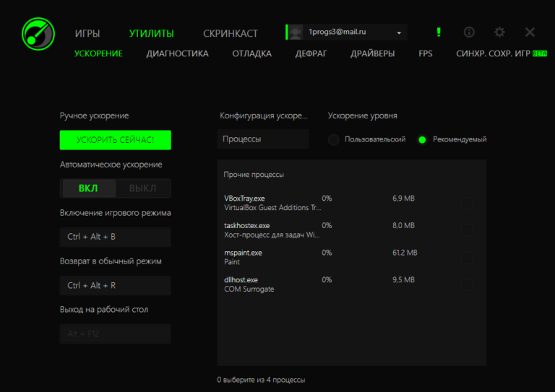Click the disabled Alt + F12 hotkey field
Viewport: 555px width, 392px height.
116,334
